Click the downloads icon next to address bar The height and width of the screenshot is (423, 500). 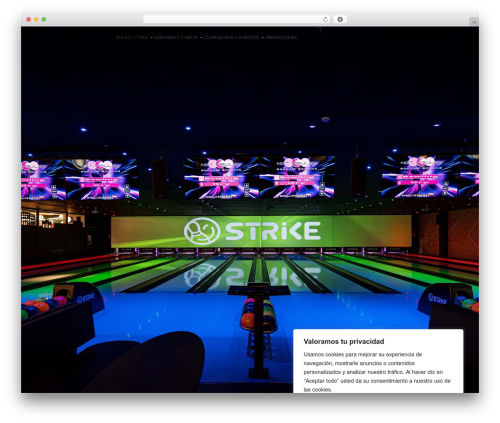(x=340, y=19)
